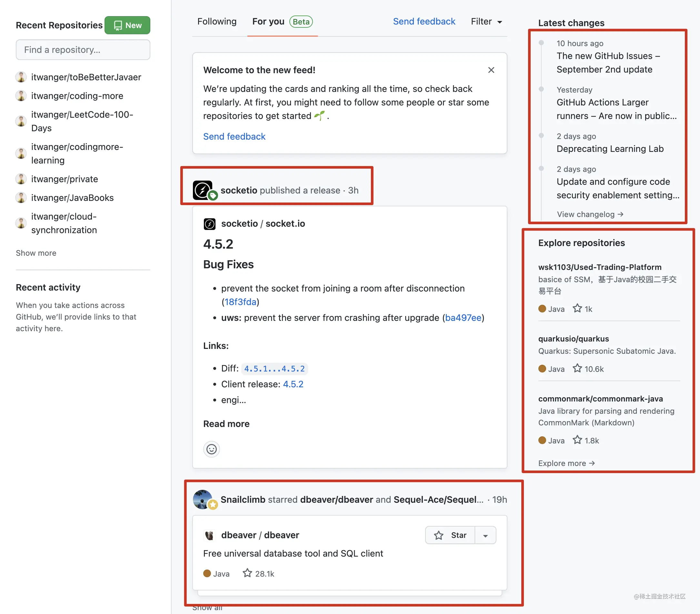
Task: Open socketio user in release header
Action: click(239, 190)
